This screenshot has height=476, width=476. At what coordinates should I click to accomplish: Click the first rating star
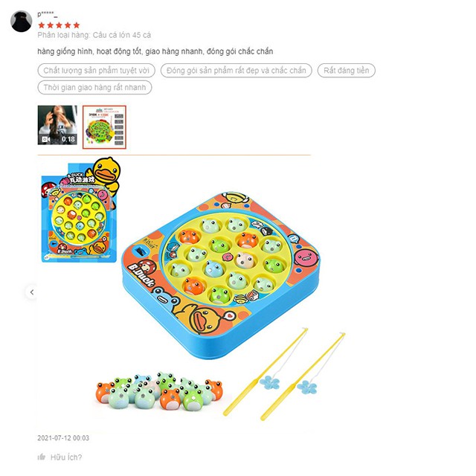coord(42,25)
